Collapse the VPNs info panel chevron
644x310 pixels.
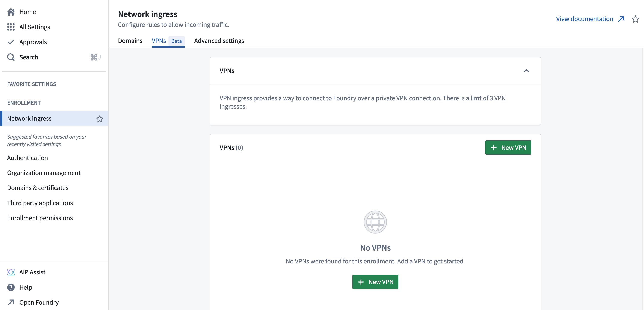(x=526, y=71)
